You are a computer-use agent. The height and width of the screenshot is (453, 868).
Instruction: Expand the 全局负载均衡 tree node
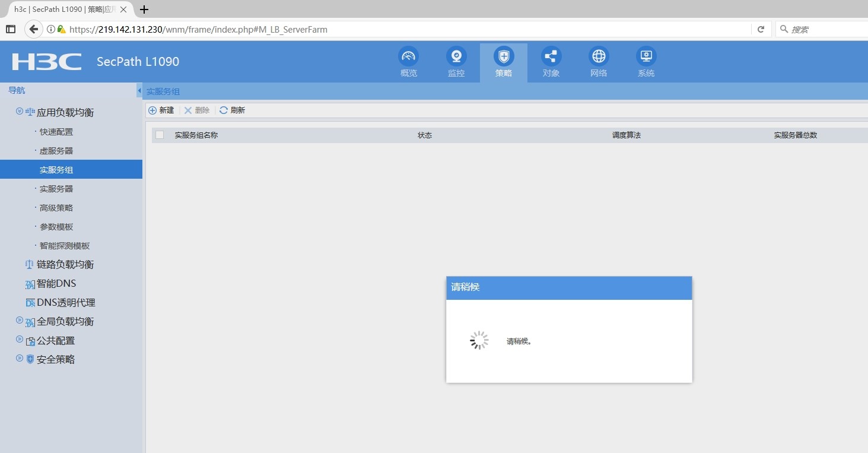tap(20, 321)
